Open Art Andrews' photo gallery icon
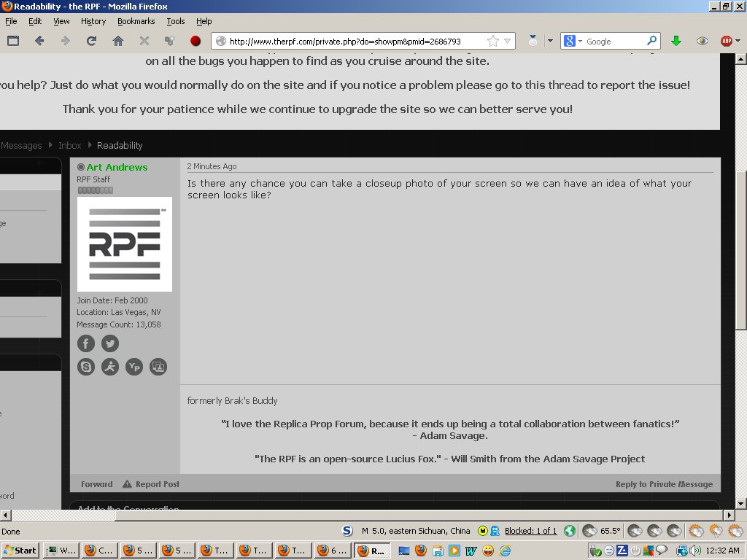The height and width of the screenshot is (560, 747). coord(158,367)
